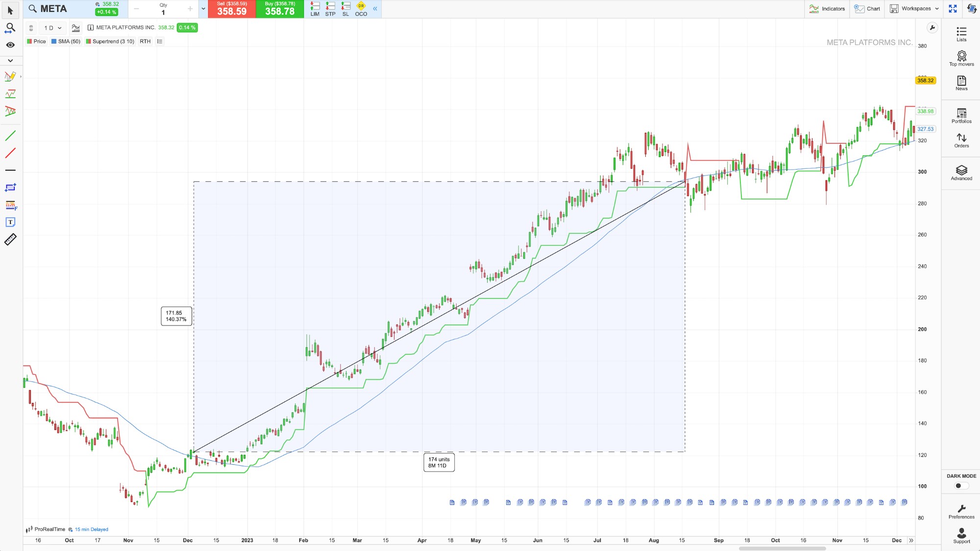Viewport: 980px width, 551px height.
Task: Open the Chart menu
Action: (867, 9)
